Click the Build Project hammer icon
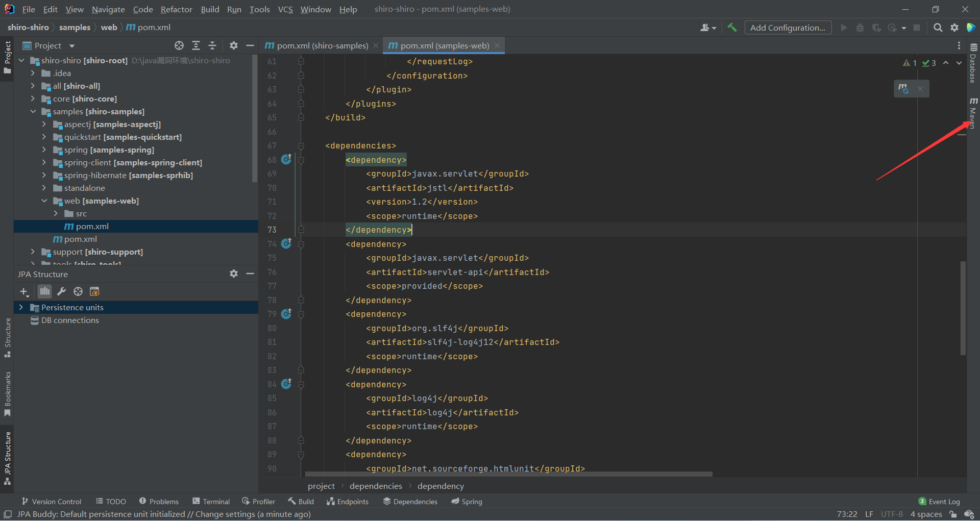Image resolution: width=980 pixels, height=521 pixels. click(732, 28)
